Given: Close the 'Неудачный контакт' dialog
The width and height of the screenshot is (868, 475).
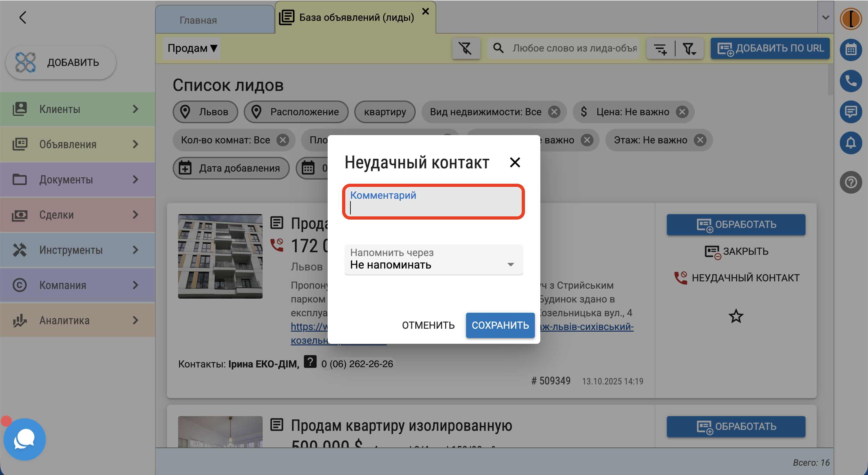Looking at the screenshot, I should pyautogui.click(x=514, y=162).
